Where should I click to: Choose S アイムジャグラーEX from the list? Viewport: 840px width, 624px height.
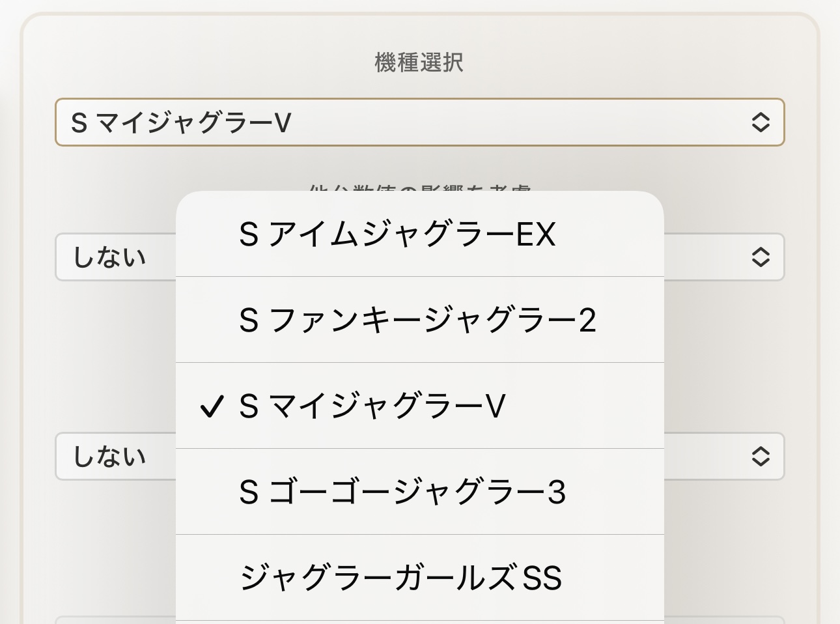(x=397, y=234)
